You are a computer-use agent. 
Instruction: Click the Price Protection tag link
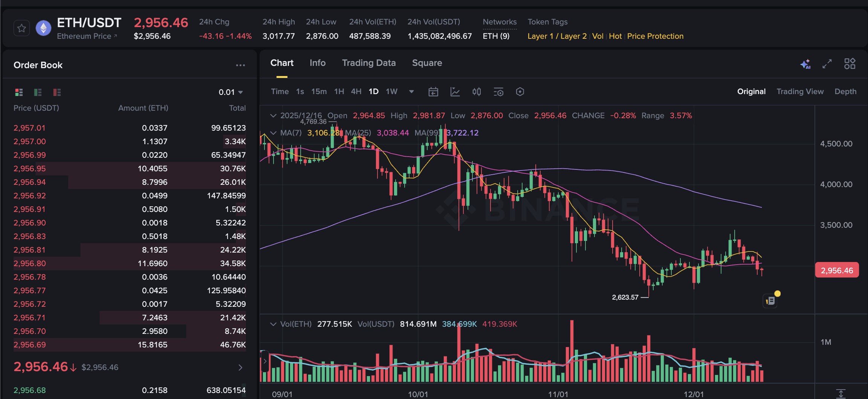[x=655, y=36]
